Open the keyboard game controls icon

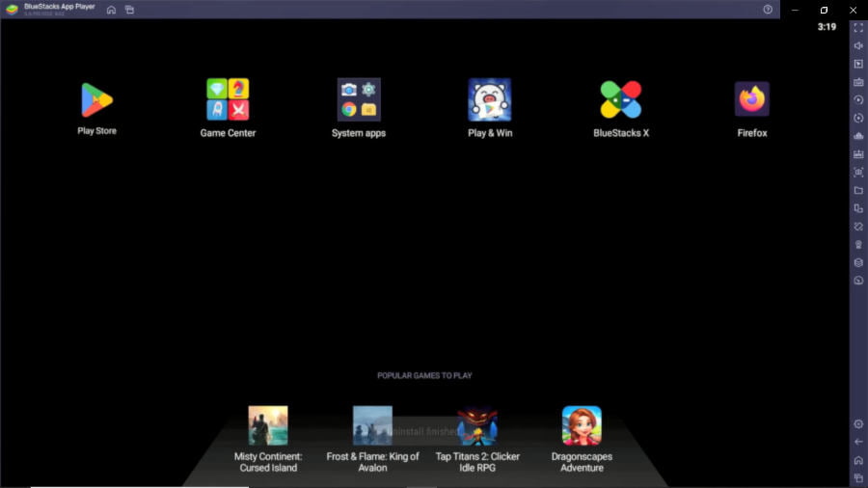pos(858,82)
